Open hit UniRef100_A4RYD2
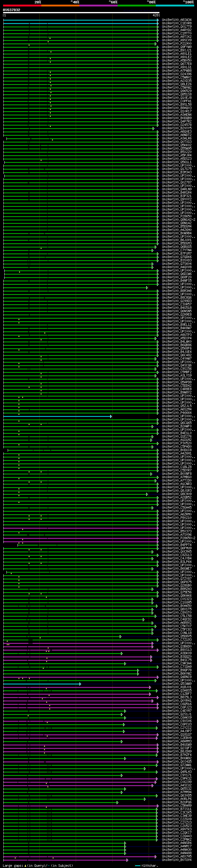The height and width of the screenshot is (868, 197). click(x=177, y=30)
